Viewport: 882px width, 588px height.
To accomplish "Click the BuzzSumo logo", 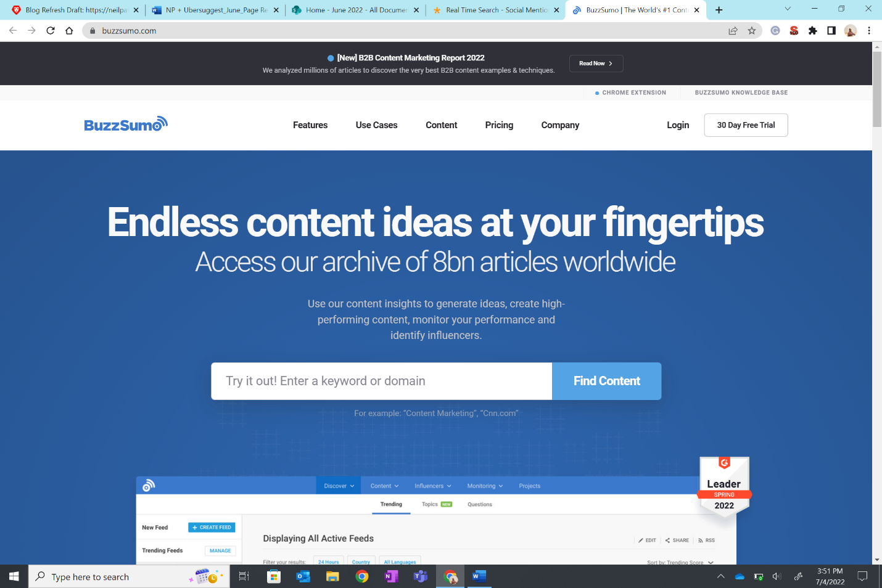I will [x=125, y=124].
